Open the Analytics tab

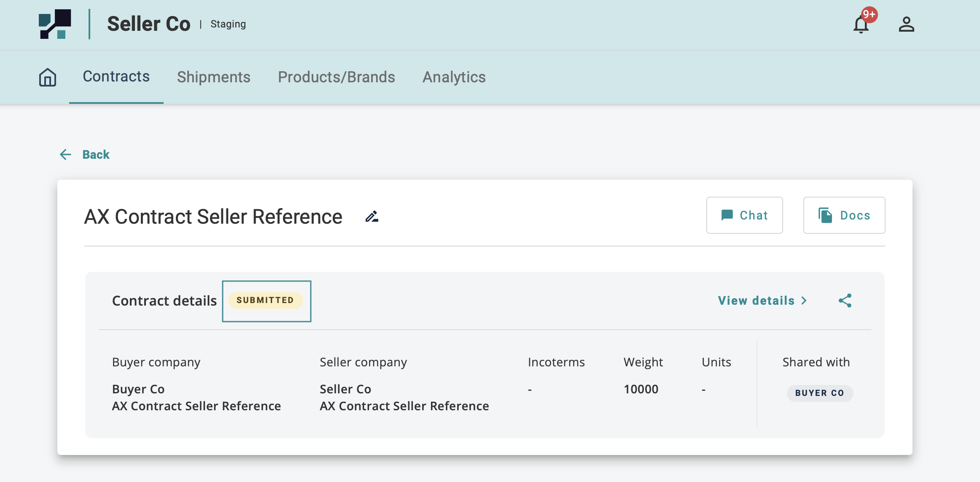click(x=454, y=77)
